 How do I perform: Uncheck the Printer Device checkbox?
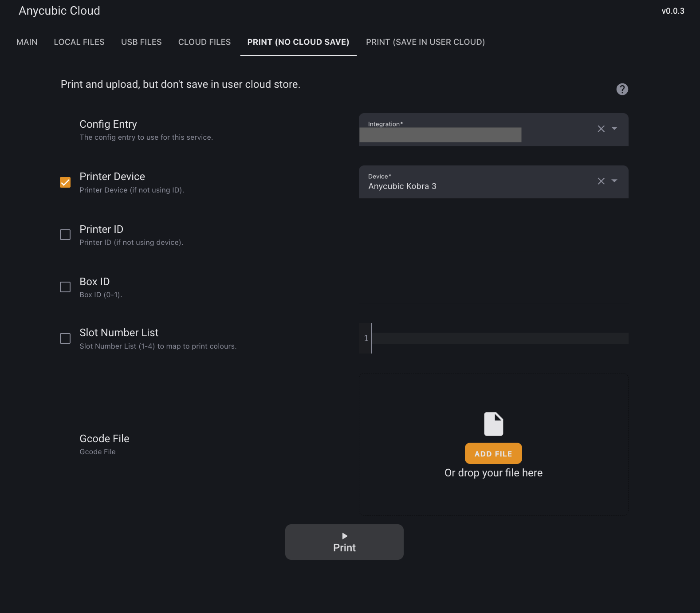[65, 182]
